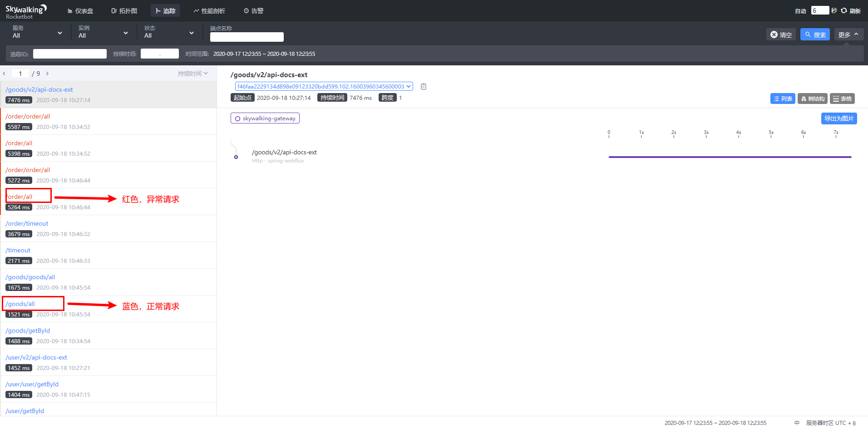Open the /order/order/all trace with 5272 ms
Screen dimensions: 868x429
point(108,175)
